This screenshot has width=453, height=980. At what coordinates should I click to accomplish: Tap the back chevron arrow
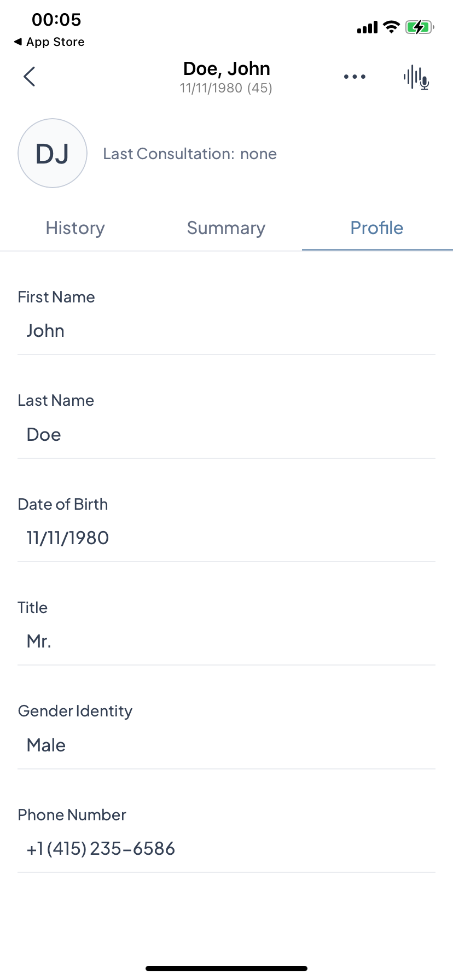coord(30,77)
